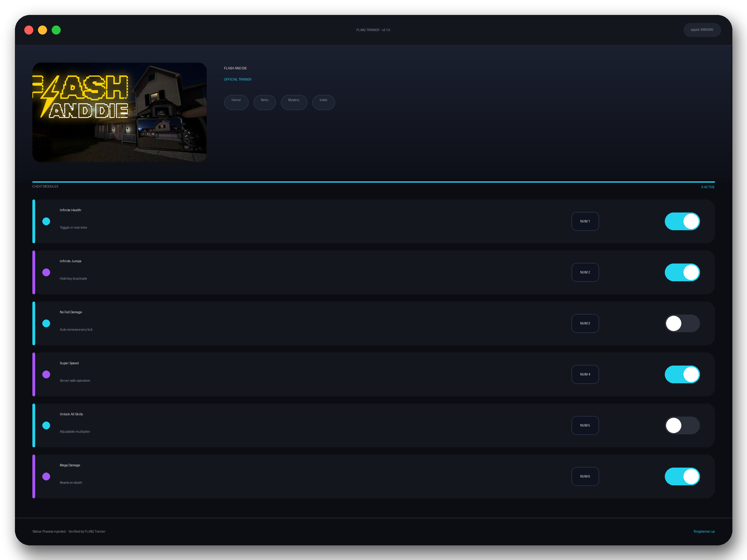Click the NUM 4 hotkey button

click(x=585, y=374)
